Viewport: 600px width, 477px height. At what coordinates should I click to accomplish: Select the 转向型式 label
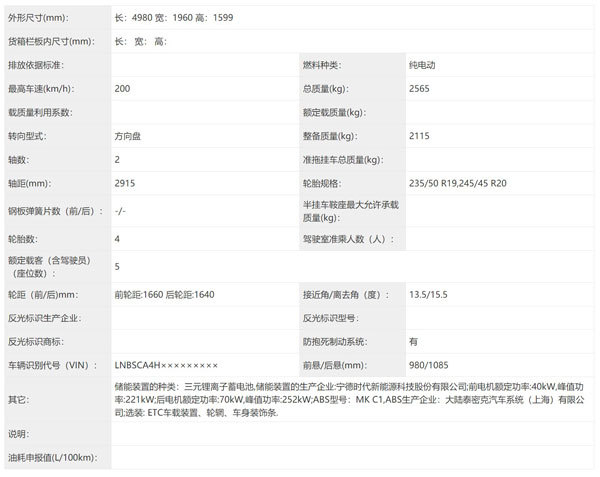click(x=27, y=136)
